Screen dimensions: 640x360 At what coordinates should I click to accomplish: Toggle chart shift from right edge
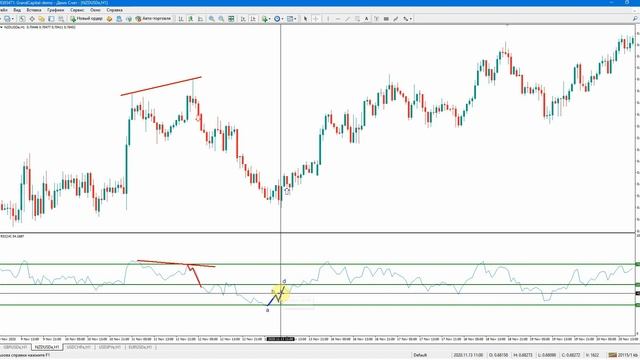pos(253,19)
